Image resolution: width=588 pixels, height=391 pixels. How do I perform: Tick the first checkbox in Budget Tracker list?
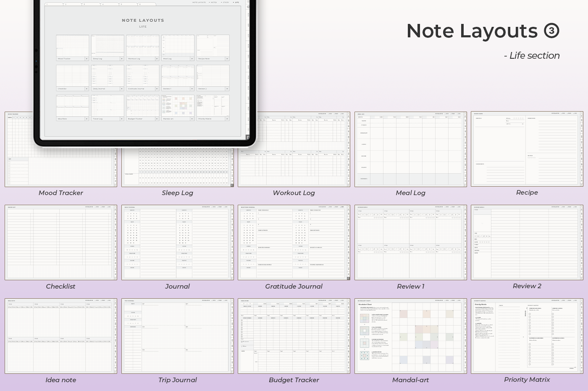click(x=241, y=321)
